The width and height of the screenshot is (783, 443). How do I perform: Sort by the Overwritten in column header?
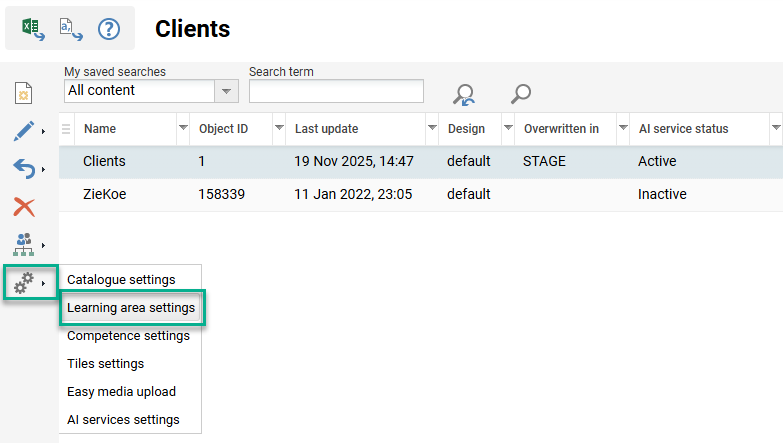point(561,129)
